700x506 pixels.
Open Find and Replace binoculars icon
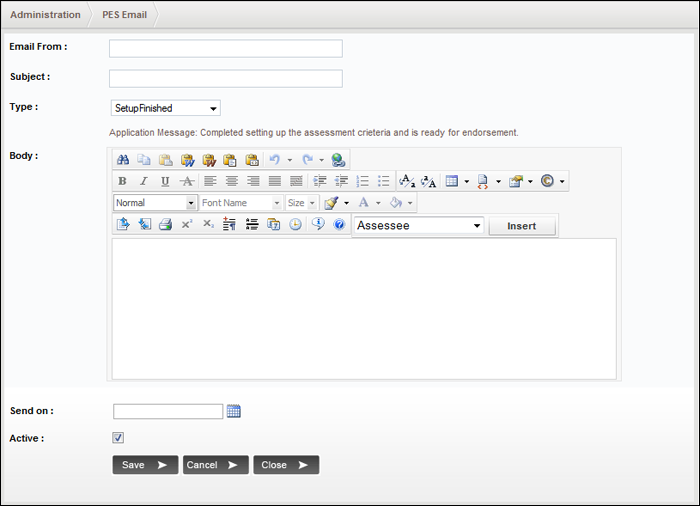click(123, 159)
